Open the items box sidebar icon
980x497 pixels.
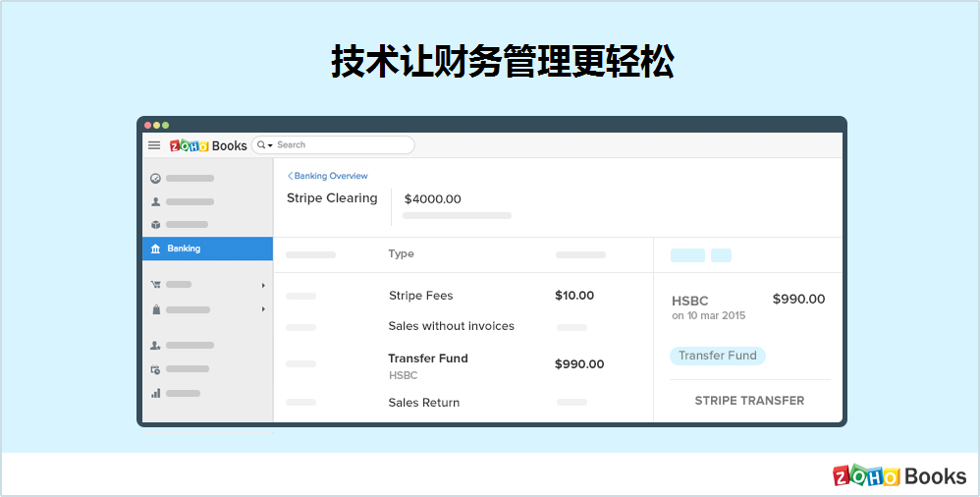pyautogui.click(x=155, y=224)
